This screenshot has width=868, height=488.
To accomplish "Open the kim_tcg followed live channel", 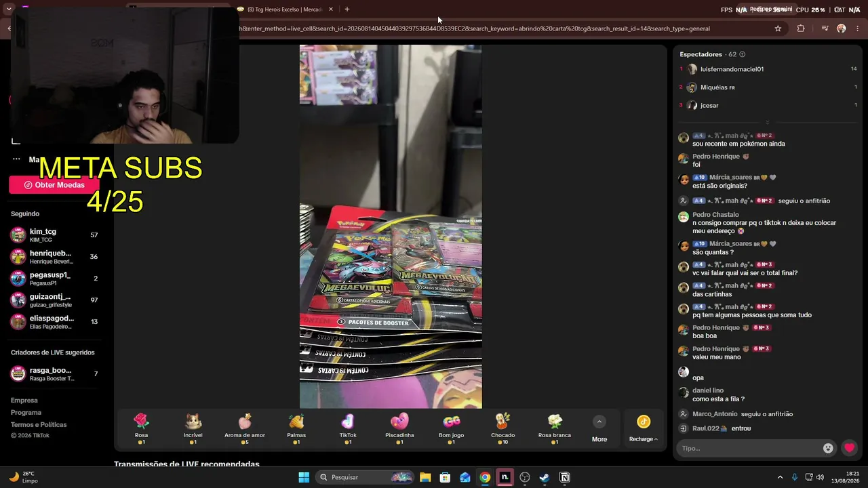I will 54,235.
